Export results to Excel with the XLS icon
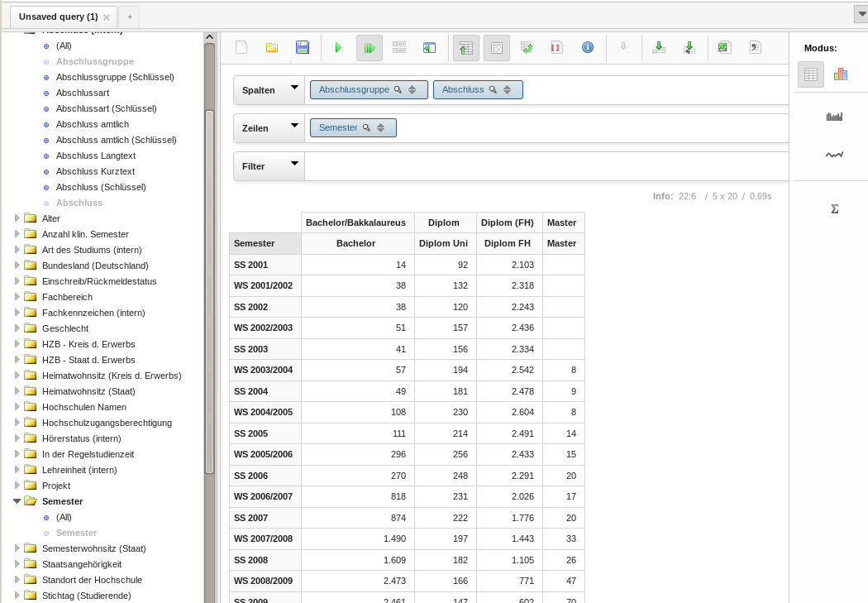This screenshot has height=603, width=868. click(x=724, y=48)
